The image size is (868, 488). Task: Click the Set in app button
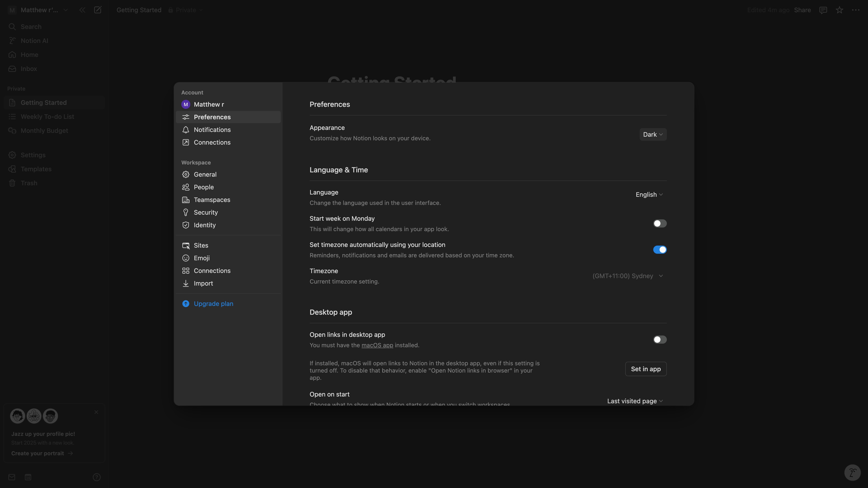point(646,369)
